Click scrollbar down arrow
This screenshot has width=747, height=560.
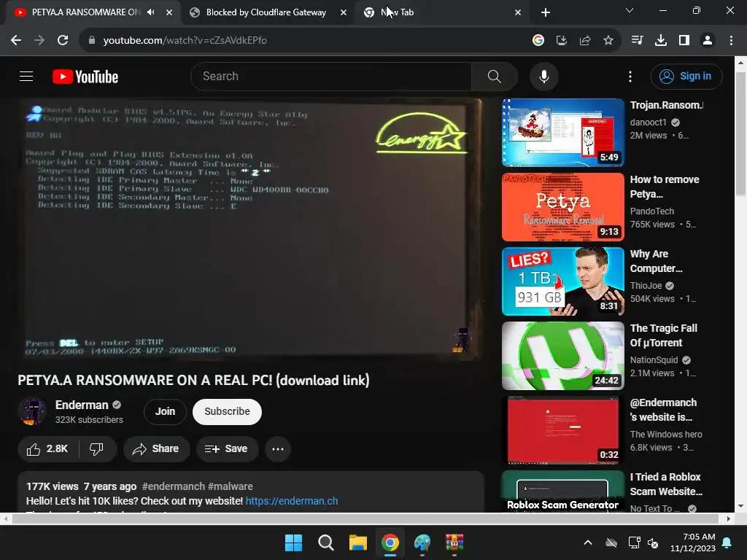(x=740, y=506)
